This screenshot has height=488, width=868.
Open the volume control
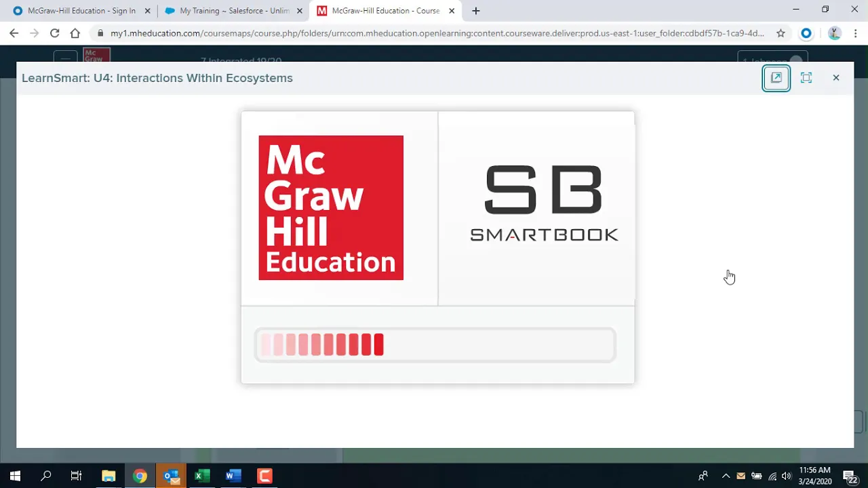pyautogui.click(x=787, y=476)
